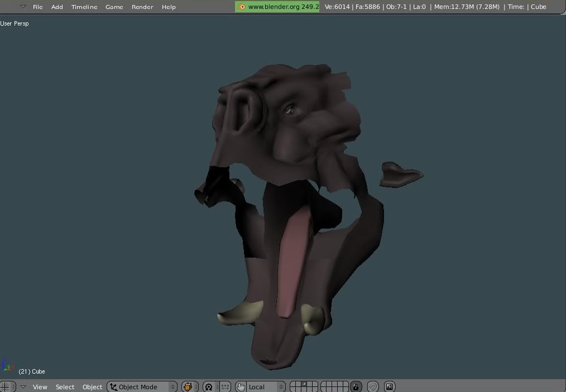Click the View menu in 3D header
The height and width of the screenshot is (392, 566).
pyautogui.click(x=40, y=386)
